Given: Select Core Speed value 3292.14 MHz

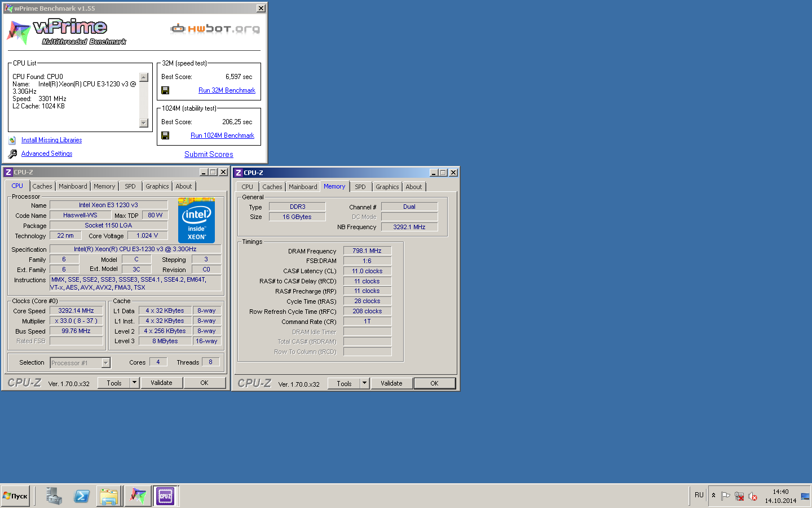Looking at the screenshot, I should tap(76, 310).
